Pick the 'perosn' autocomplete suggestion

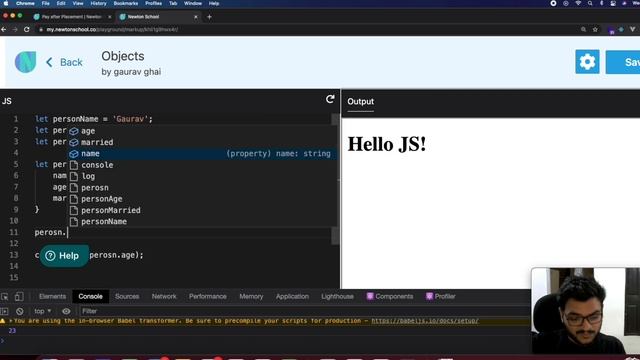point(202,188)
